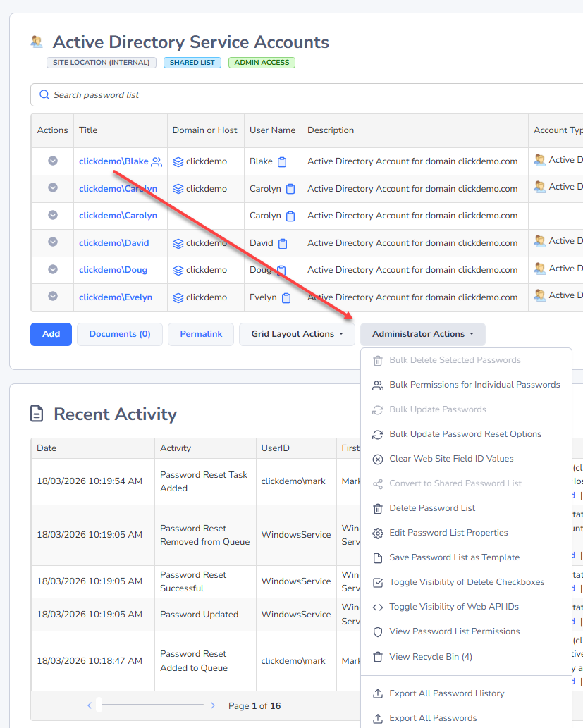
Task: Open the Actions dropdown for clickdemo\Doug
Action: point(52,270)
